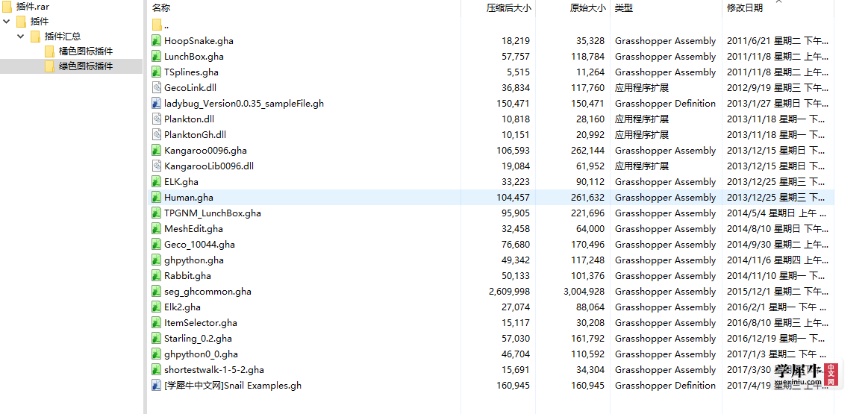Click the Human.gha file icon
Image resolution: width=868 pixels, height=414 pixels.
[x=157, y=197]
